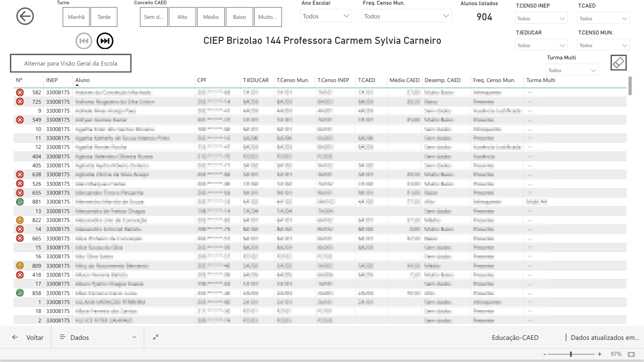Viewport: 644px width, 362px height.
Task: Toggle the Alto CAED concept filter
Action: tap(182, 17)
